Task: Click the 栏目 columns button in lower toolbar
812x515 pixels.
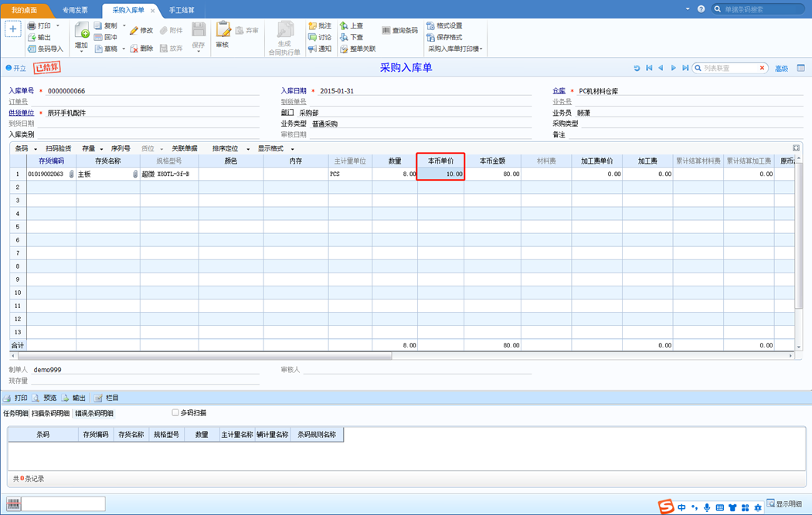Action: 107,398
